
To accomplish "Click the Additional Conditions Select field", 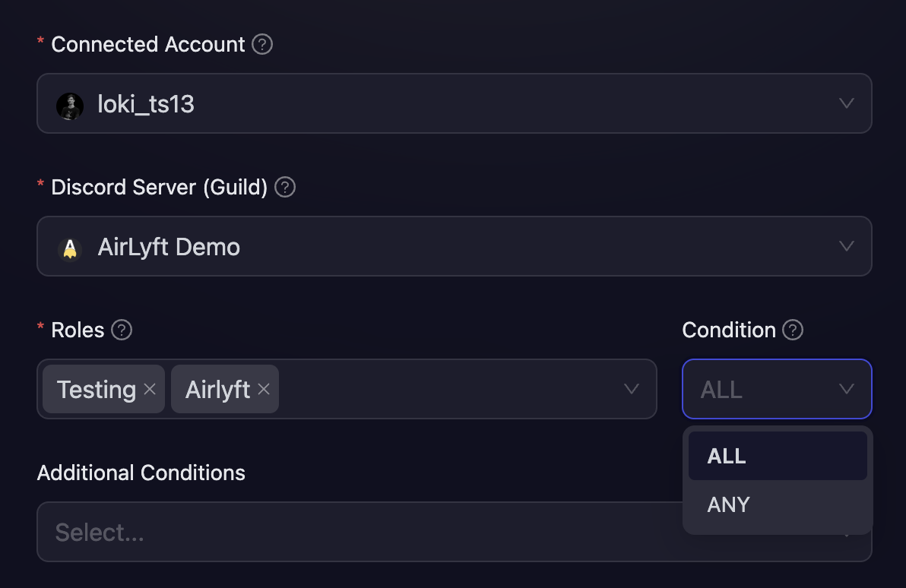I will tap(304, 532).
